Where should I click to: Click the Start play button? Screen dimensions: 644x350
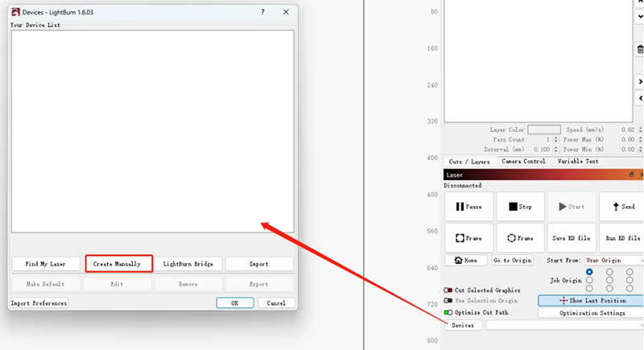(x=572, y=207)
